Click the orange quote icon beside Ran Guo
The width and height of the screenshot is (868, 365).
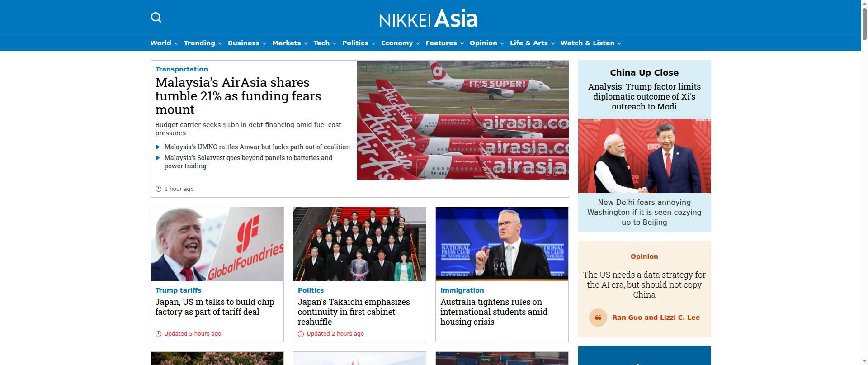click(x=598, y=318)
